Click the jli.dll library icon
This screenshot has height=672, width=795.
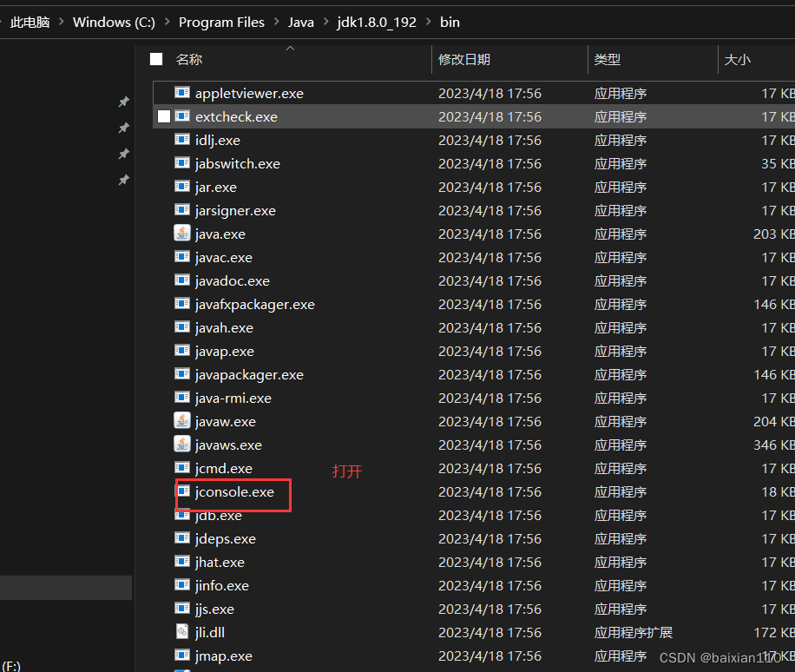click(x=182, y=631)
